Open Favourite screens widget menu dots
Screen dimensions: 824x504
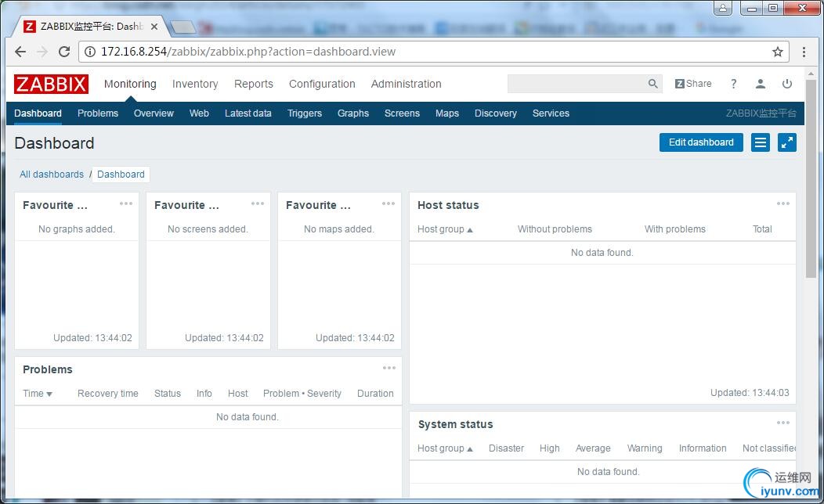point(258,203)
